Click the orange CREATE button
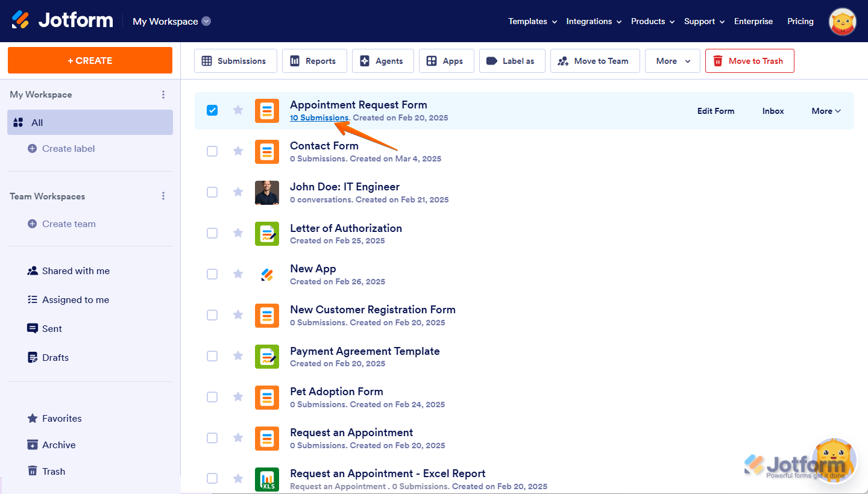This screenshot has width=868, height=494. (x=90, y=60)
